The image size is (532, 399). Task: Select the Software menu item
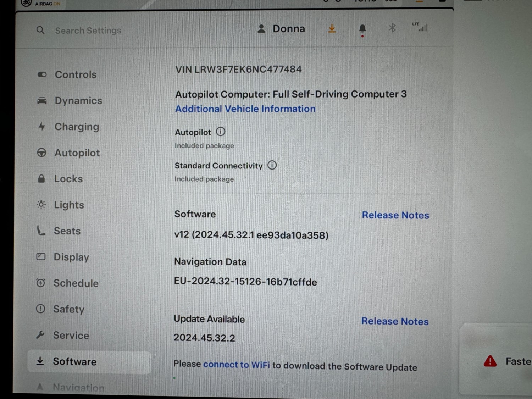[89, 362]
